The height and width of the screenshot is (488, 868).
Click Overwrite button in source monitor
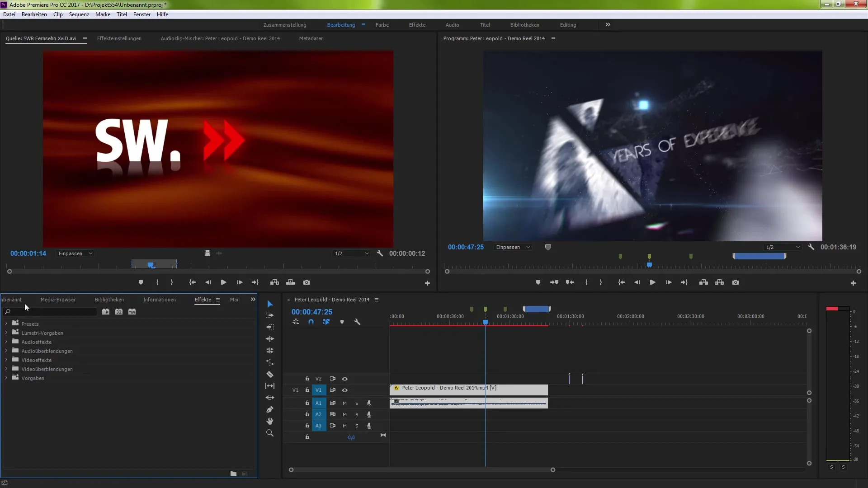click(x=291, y=282)
